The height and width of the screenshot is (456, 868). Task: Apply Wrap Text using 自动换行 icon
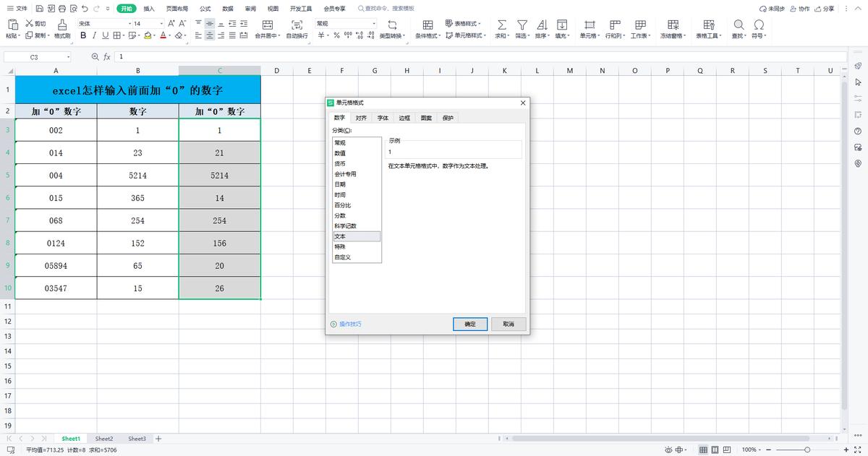click(x=297, y=29)
